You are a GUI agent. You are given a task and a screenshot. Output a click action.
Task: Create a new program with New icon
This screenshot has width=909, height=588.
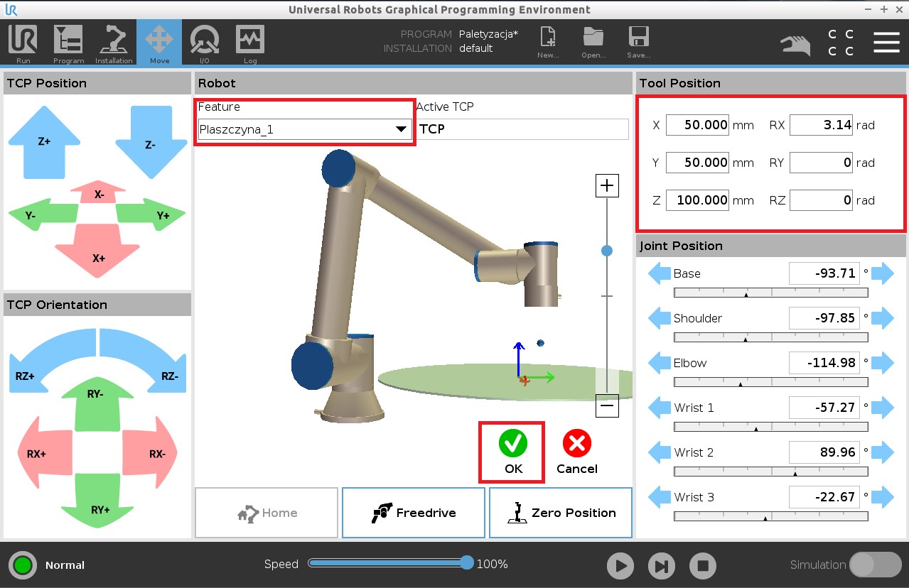(x=548, y=43)
